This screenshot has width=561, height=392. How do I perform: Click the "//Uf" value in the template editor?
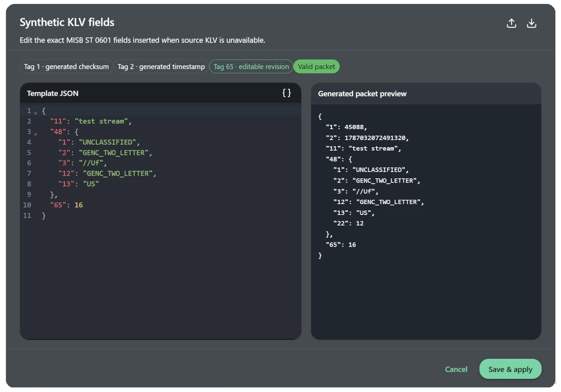[90, 163]
